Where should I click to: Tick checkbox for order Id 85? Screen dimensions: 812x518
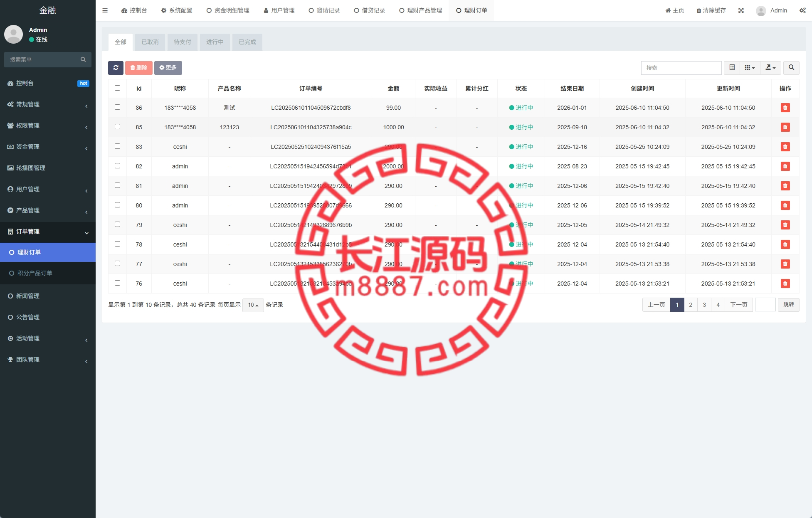click(x=117, y=127)
